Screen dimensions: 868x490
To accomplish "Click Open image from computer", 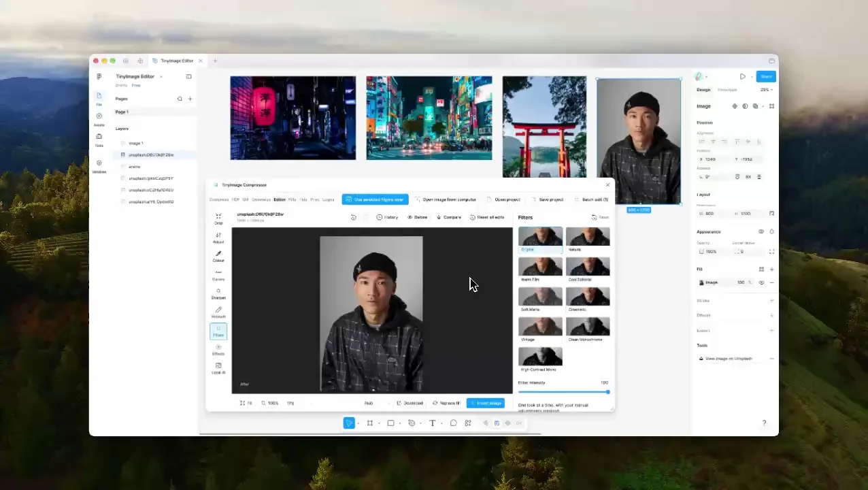I will pos(445,199).
